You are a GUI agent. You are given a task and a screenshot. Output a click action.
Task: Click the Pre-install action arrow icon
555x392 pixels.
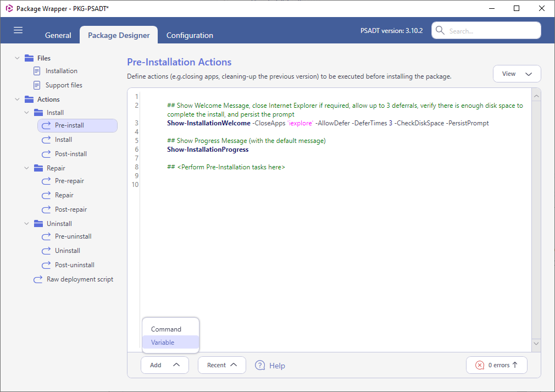pyautogui.click(x=46, y=125)
